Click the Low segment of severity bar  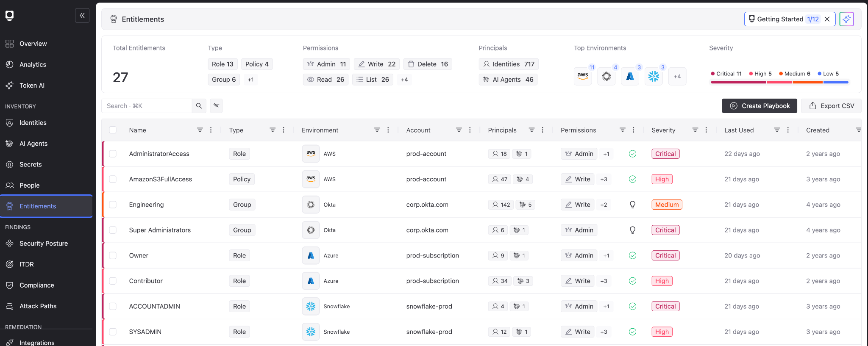836,82
